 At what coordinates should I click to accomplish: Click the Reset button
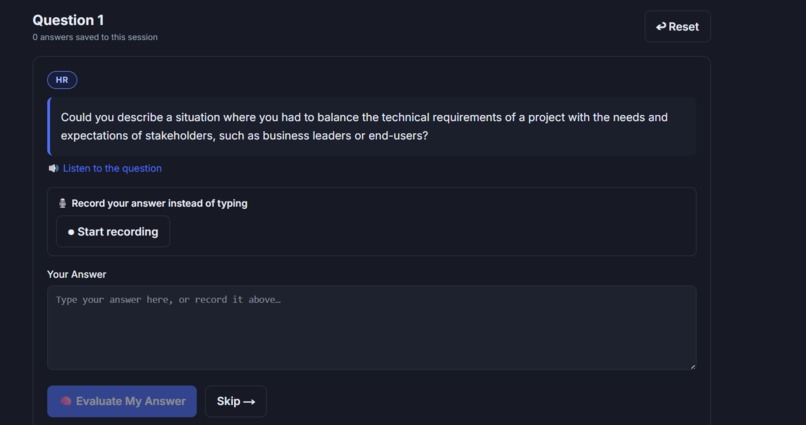click(677, 27)
